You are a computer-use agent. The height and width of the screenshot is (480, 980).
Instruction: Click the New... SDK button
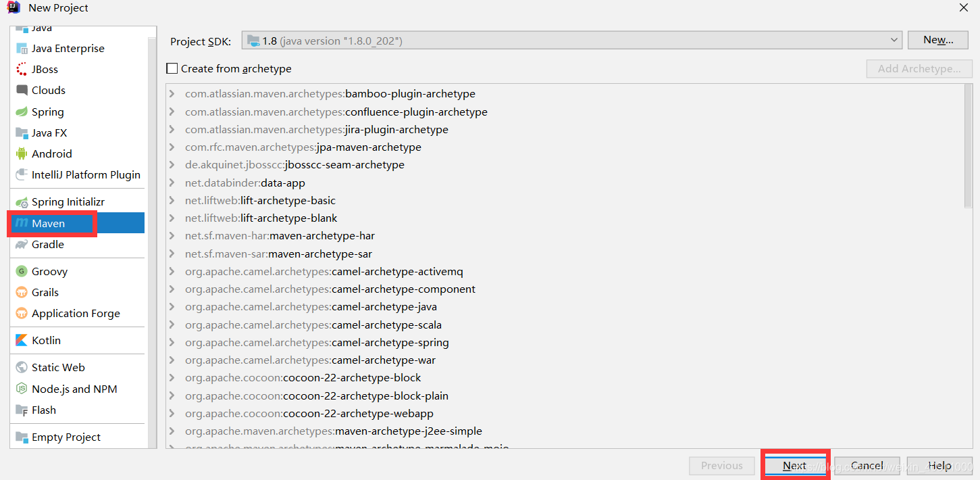pos(939,40)
